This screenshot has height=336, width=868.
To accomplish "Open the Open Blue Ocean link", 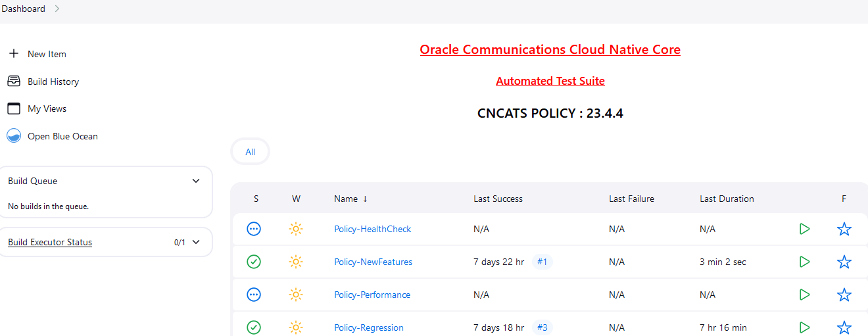I will click(x=62, y=136).
